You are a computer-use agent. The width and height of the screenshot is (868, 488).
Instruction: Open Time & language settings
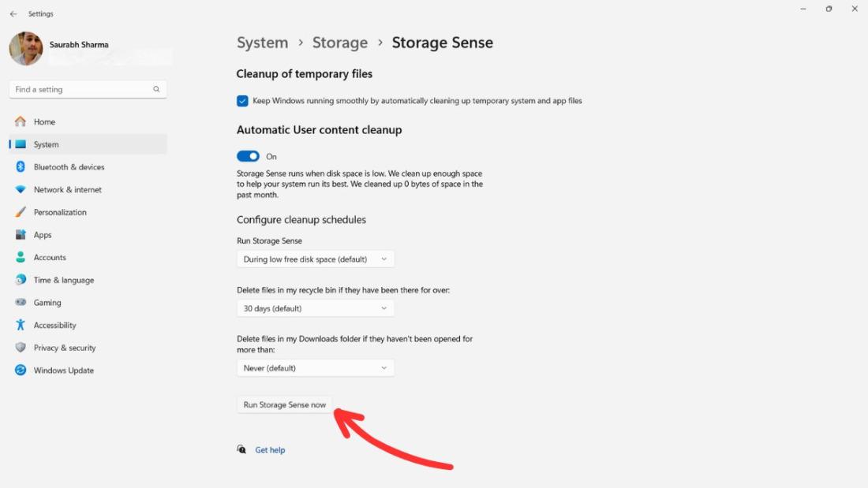(65, 279)
